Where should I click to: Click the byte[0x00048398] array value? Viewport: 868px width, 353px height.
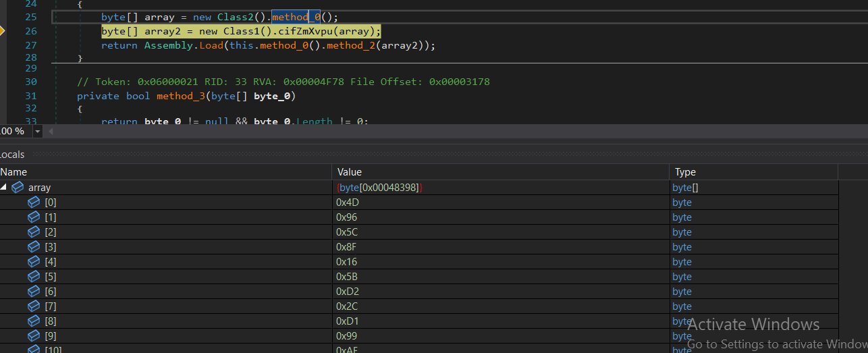click(x=379, y=188)
